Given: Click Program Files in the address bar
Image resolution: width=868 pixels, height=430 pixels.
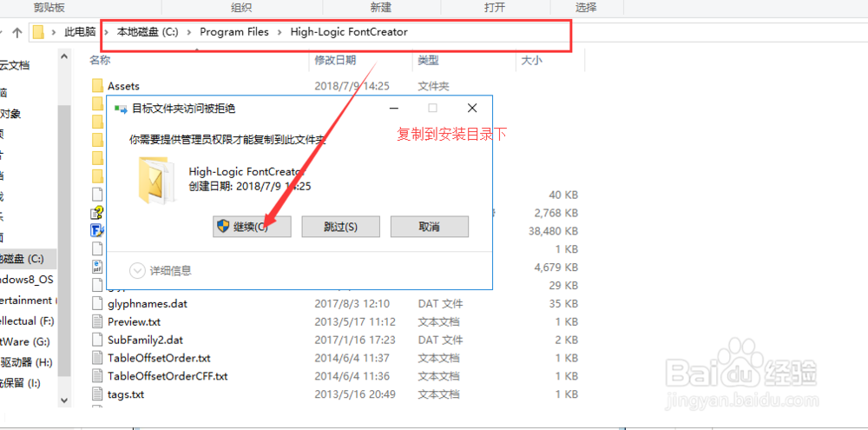Looking at the screenshot, I should [x=234, y=32].
